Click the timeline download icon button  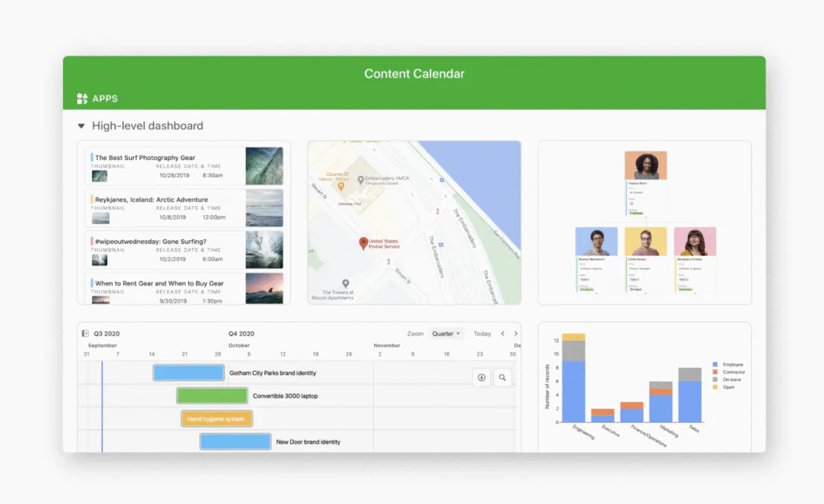tap(481, 377)
